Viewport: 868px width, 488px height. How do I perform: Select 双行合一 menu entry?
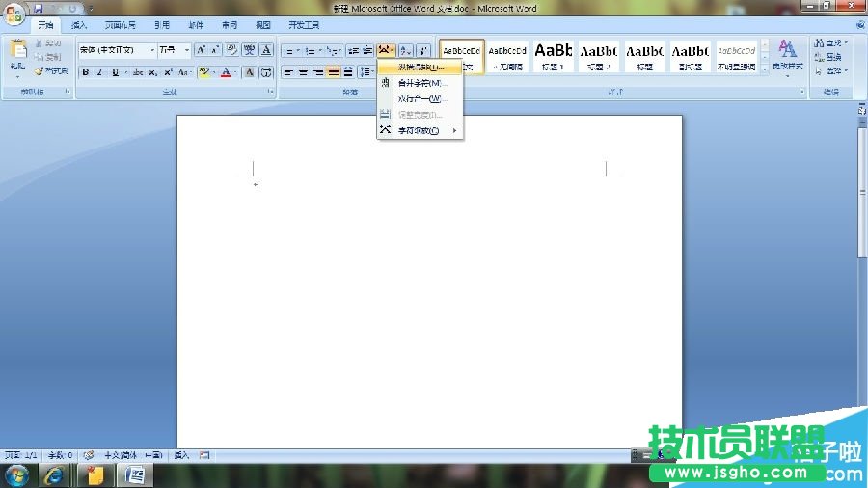(x=421, y=98)
